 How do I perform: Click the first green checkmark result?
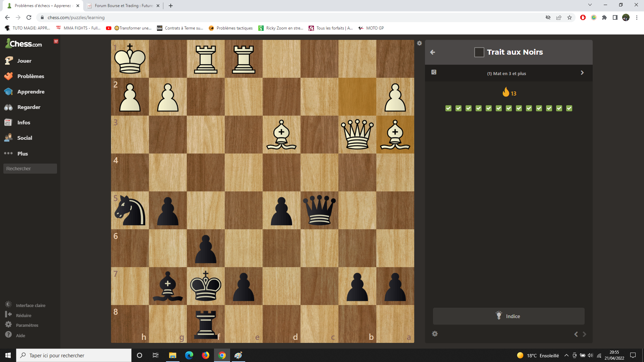[x=448, y=108]
